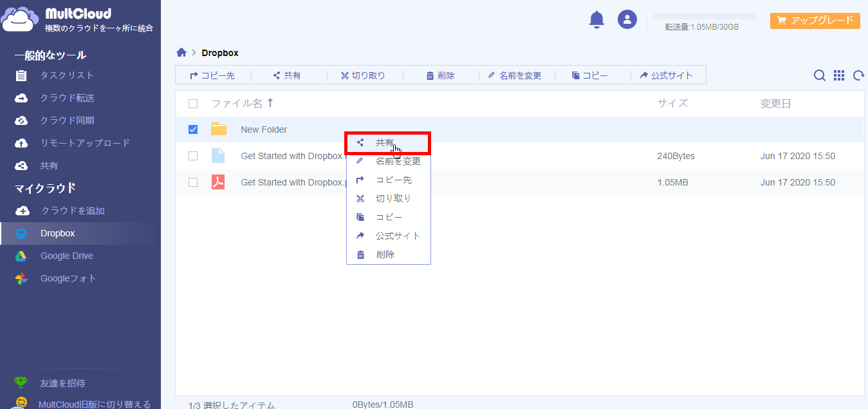Choose コピー from the context menu
The height and width of the screenshot is (409, 868).
[388, 217]
